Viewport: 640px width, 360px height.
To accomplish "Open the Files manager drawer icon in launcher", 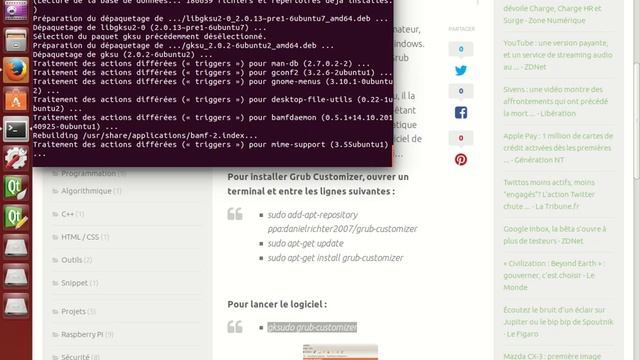I will pos(16,40).
